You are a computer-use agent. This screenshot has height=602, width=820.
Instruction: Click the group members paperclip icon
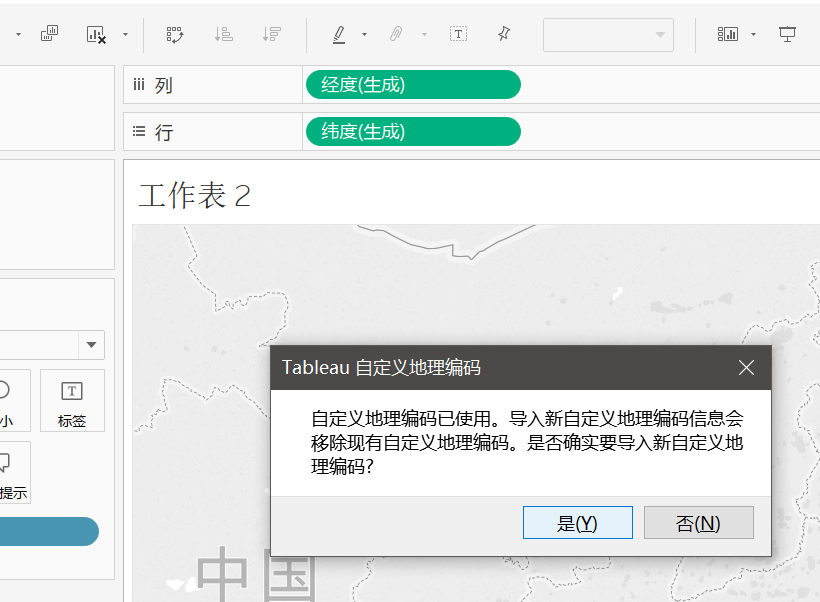[396, 35]
